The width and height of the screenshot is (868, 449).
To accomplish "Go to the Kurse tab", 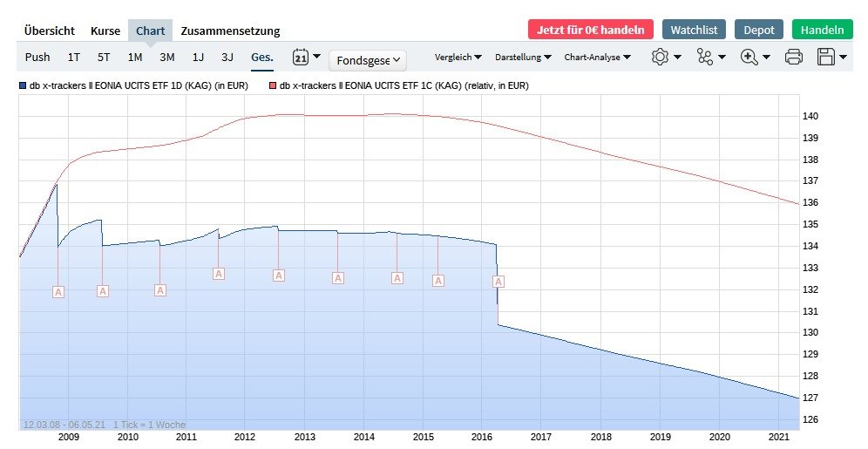I will (105, 31).
